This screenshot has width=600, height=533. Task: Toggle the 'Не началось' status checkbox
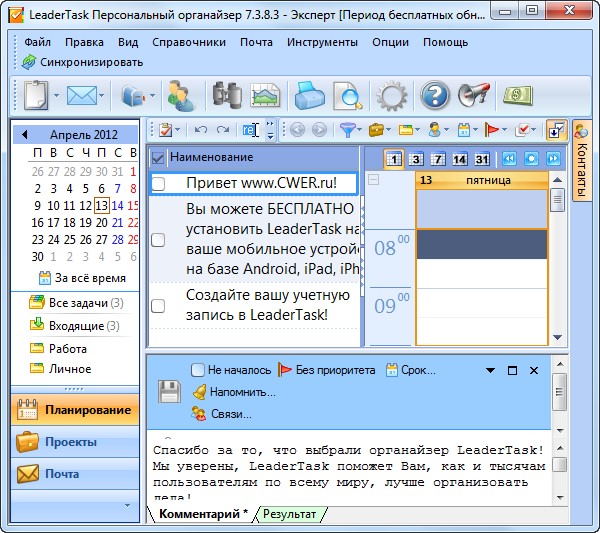[198, 370]
